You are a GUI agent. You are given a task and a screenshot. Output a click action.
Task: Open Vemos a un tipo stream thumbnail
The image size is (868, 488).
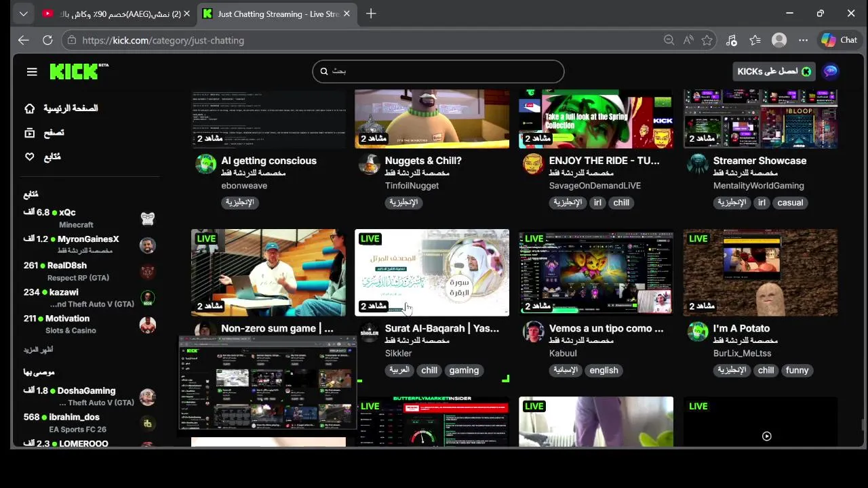(596, 272)
